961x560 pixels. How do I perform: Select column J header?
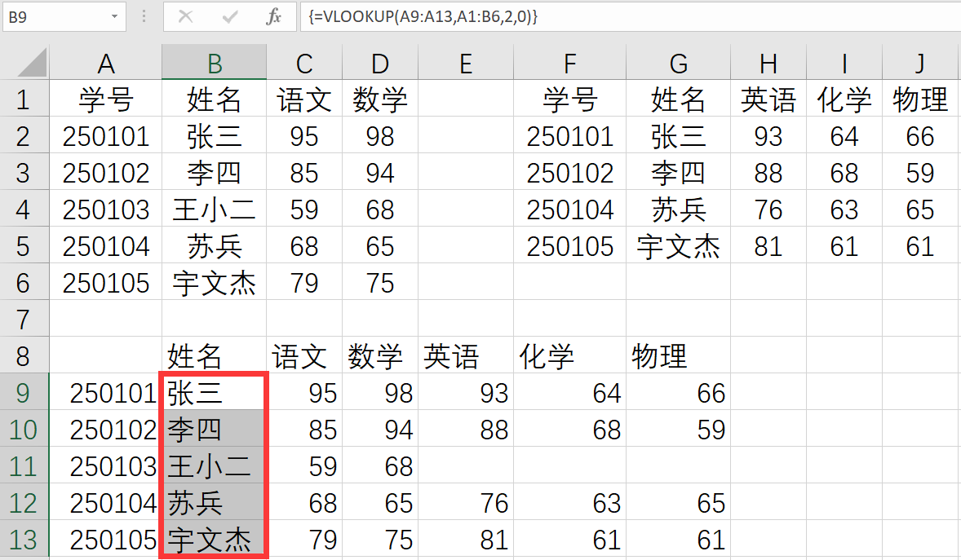(x=920, y=63)
